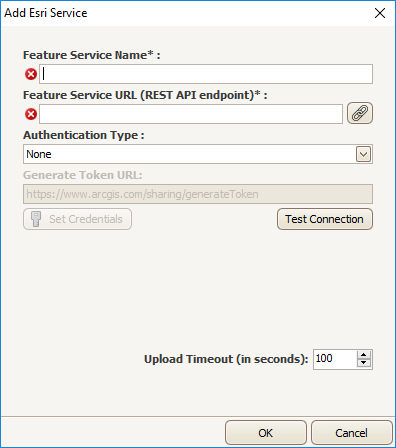Click the error icon beside Feature Service URL
396x448 pixels.
pos(31,114)
